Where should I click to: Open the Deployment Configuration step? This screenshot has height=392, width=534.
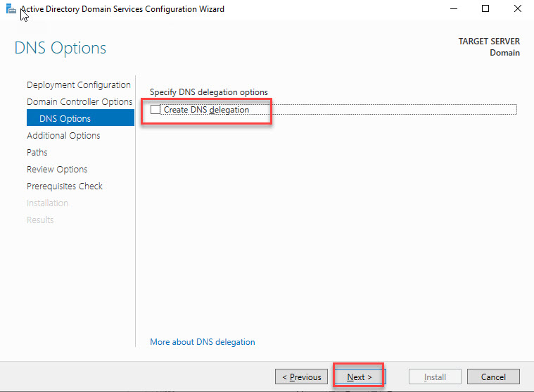pyautogui.click(x=78, y=84)
